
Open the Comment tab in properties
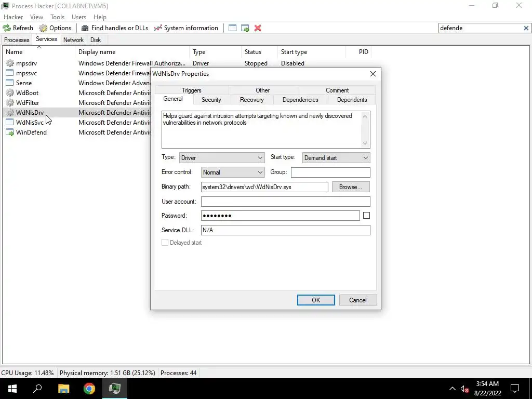tap(337, 90)
